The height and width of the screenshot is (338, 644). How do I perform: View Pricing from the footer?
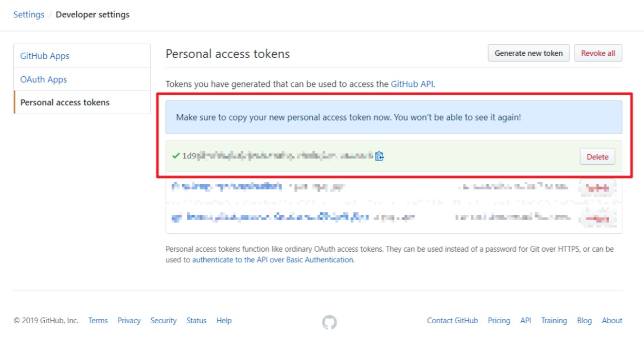click(x=499, y=321)
